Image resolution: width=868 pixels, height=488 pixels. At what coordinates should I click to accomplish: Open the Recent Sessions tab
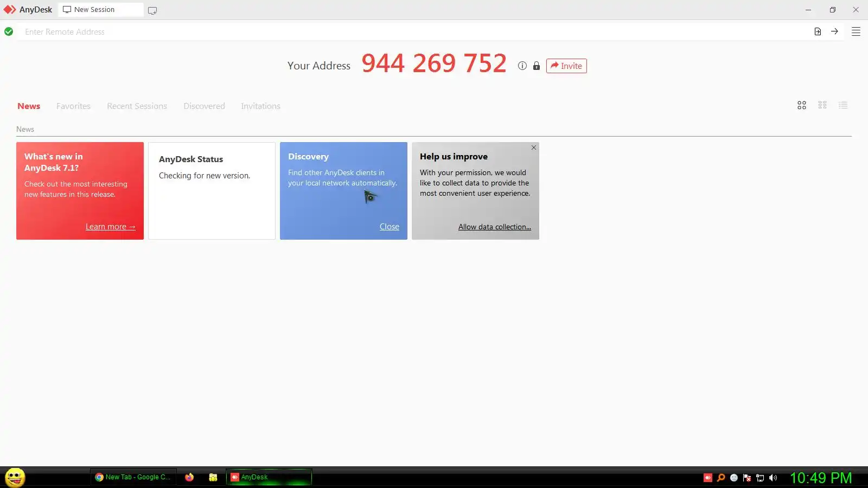(x=137, y=106)
